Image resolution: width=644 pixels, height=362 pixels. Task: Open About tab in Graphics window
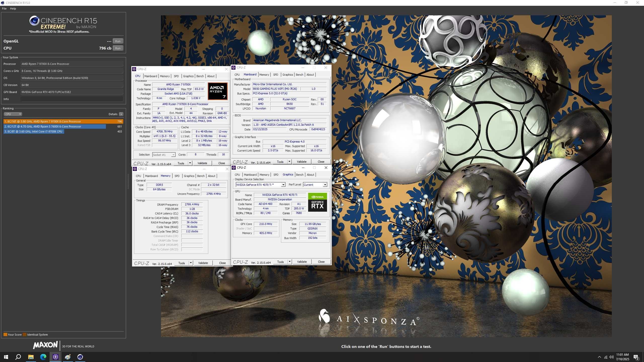pyautogui.click(x=310, y=175)
